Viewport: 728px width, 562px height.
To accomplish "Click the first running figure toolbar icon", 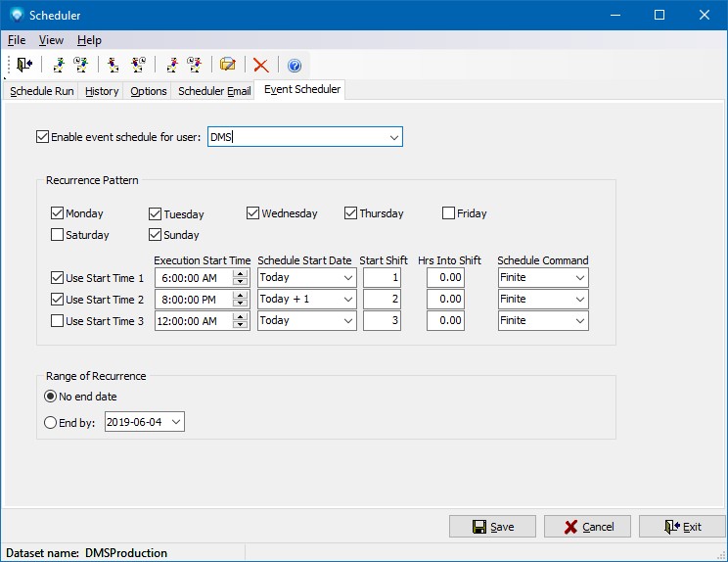I will 59,65.
